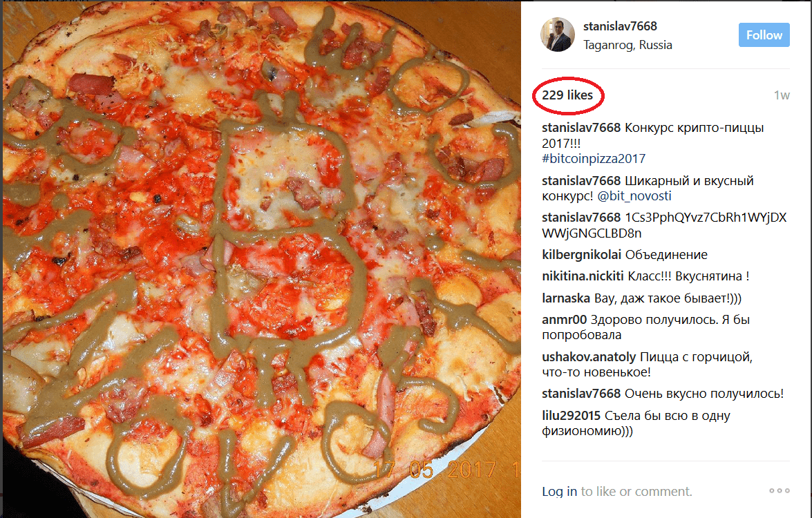Open larnaska commenter profile
812x518 pixels.
(566, 298)
